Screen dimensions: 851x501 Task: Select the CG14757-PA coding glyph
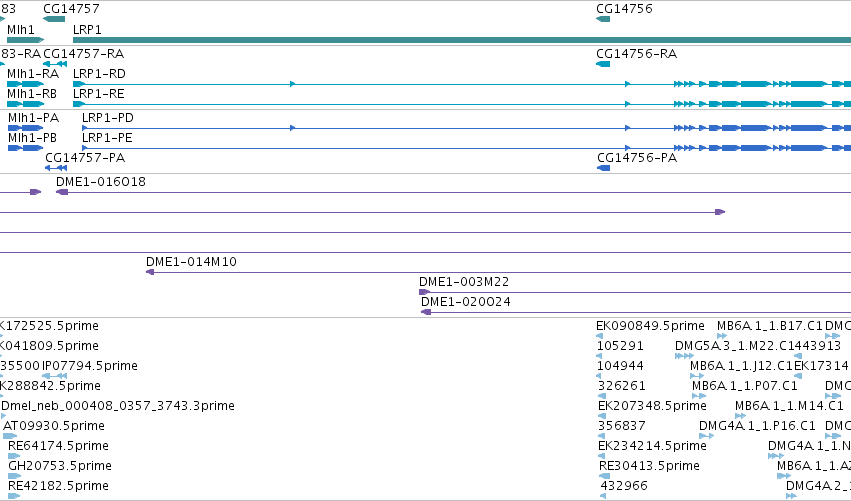point(56,168)
